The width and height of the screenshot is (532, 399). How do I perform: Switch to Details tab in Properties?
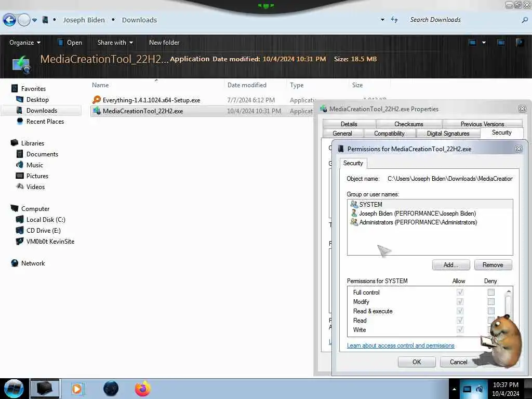(349, 124)
